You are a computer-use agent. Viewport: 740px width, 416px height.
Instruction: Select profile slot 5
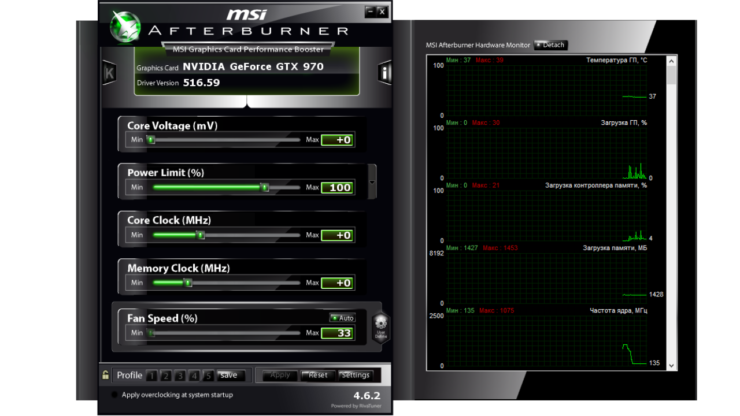click(208, 375)
